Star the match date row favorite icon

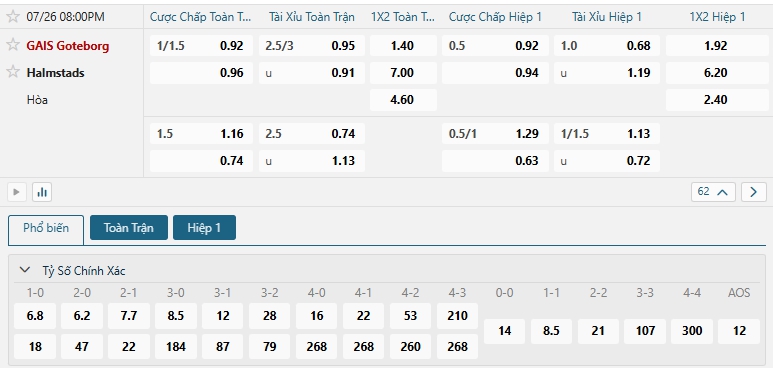coord(13,17)
